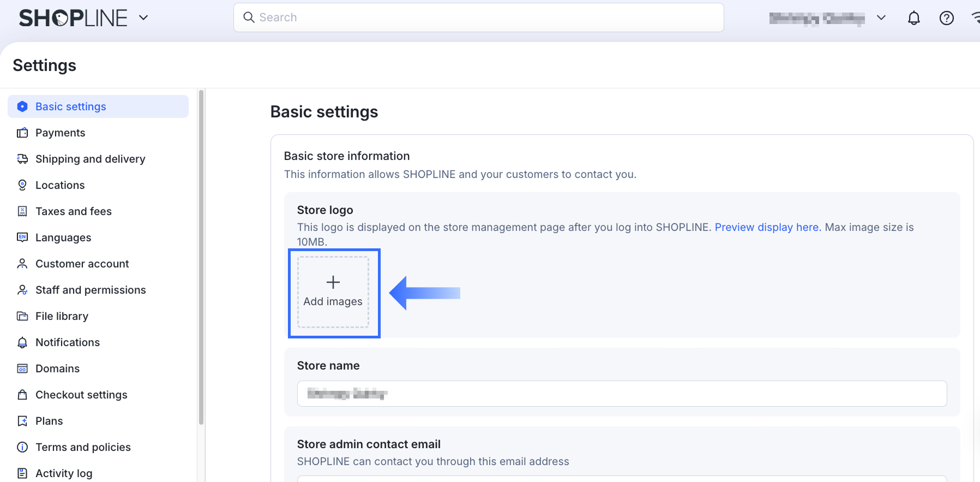Click the top Search field
Screen dimensions: 980x482
pyautogui.click(x=479, y=17)
